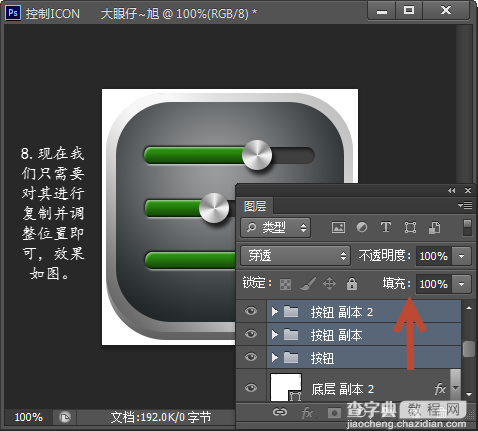
Task: Click the 文档:192.0K/0 字节 status text
Action: tap(160, 417)
